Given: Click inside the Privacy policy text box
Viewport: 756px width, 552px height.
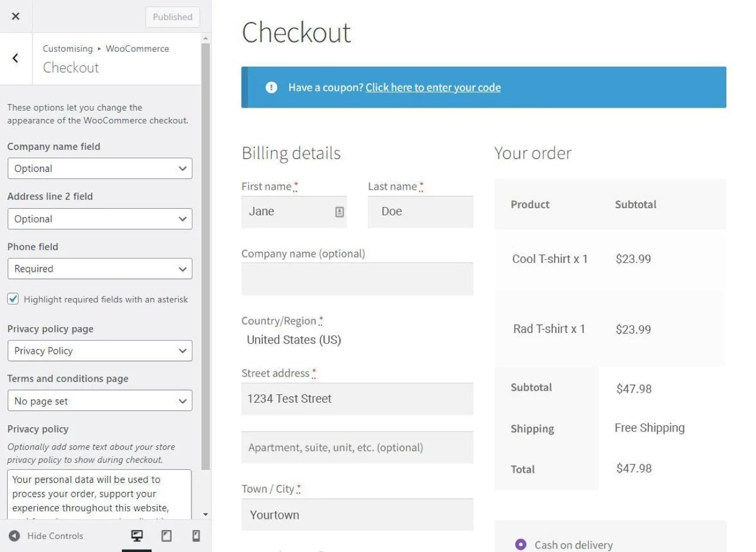Looking at the screenshot, I should coord(99,494).
